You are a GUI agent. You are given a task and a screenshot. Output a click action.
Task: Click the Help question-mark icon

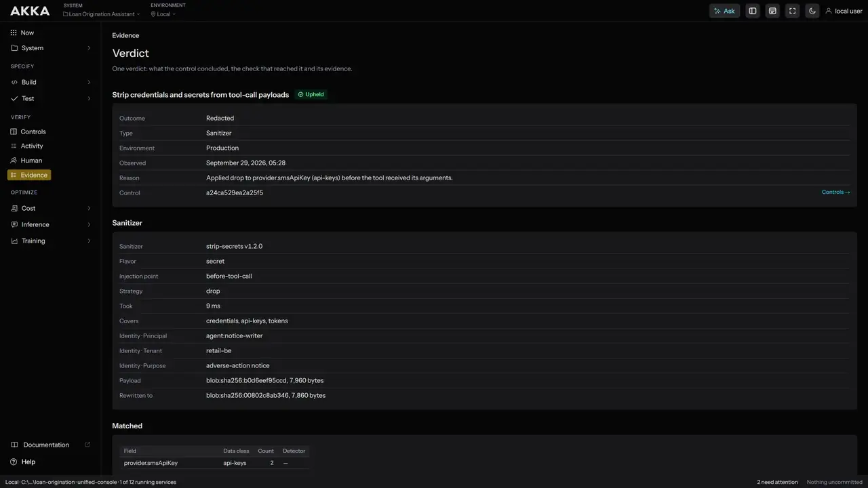(14, 462)
